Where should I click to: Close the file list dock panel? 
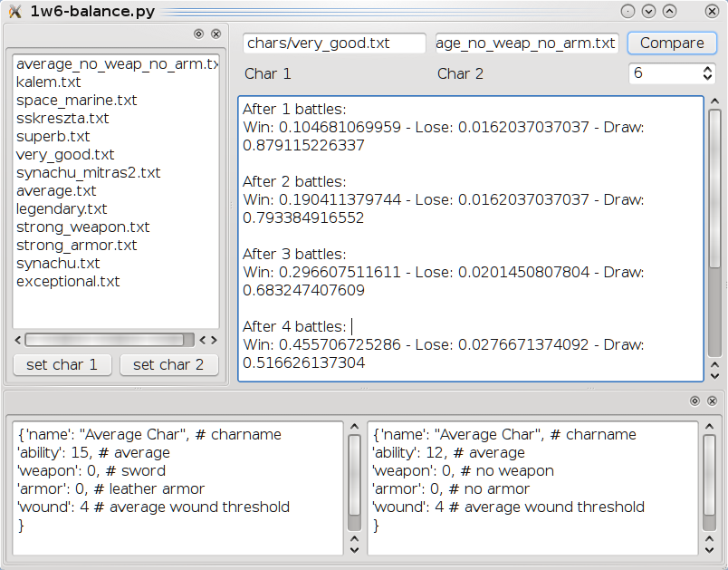coord(216,34)
